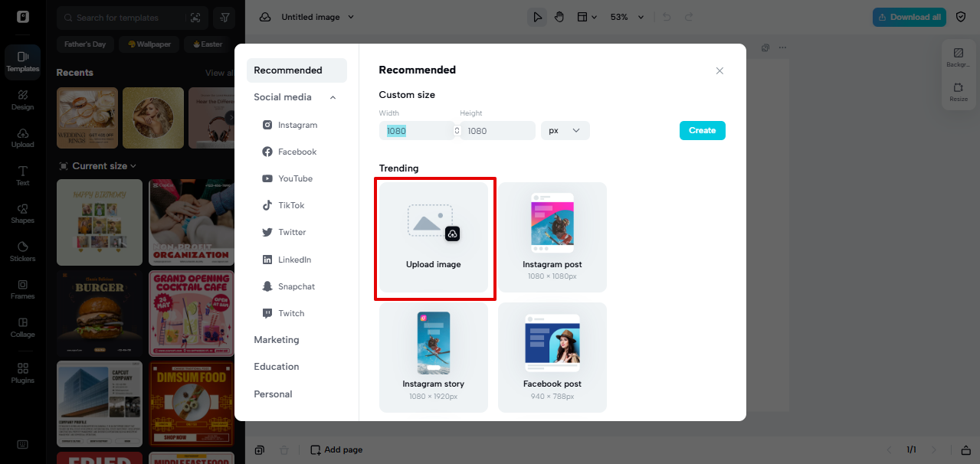
Task: Select the pointer selection tool
Action: tap(537, 17)
